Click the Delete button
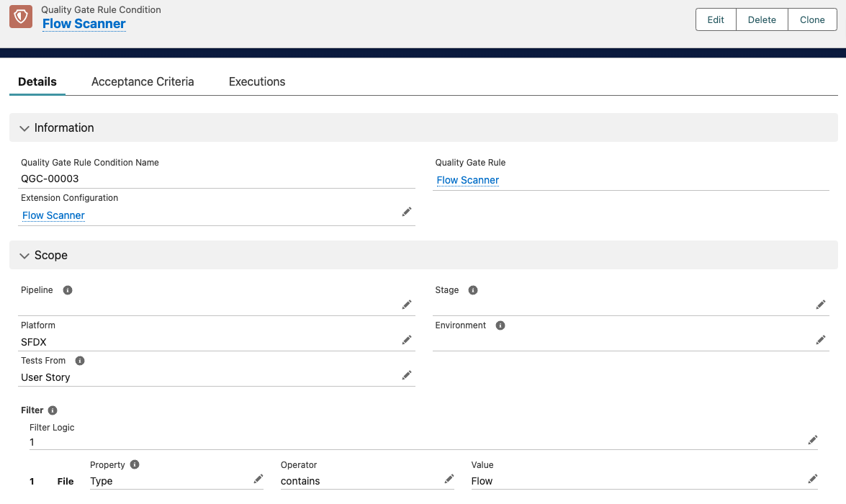The image size is (846, 504). point(762,20)
